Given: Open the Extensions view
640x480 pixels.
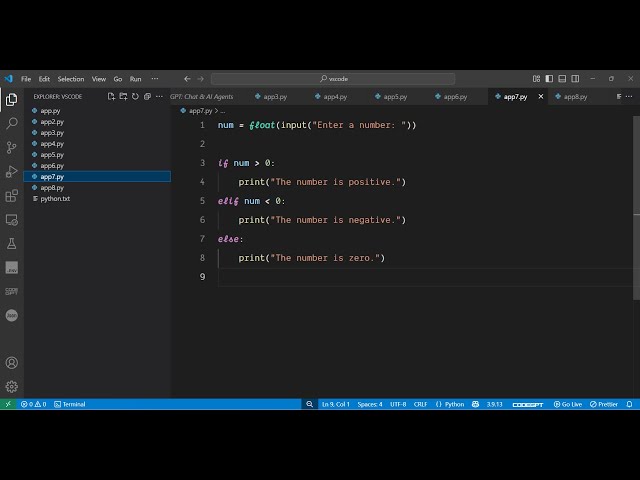Looking at the screenshot, I should click(11, 196).
